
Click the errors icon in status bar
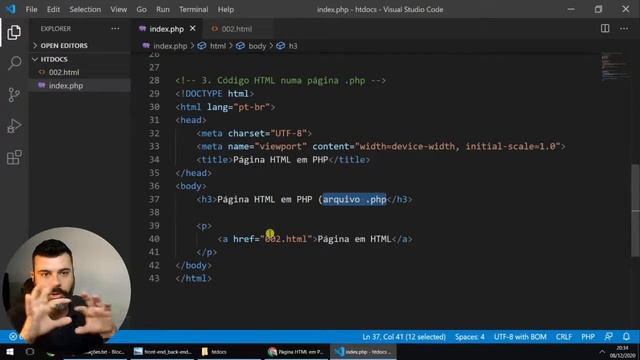click(x=13, y=337)
